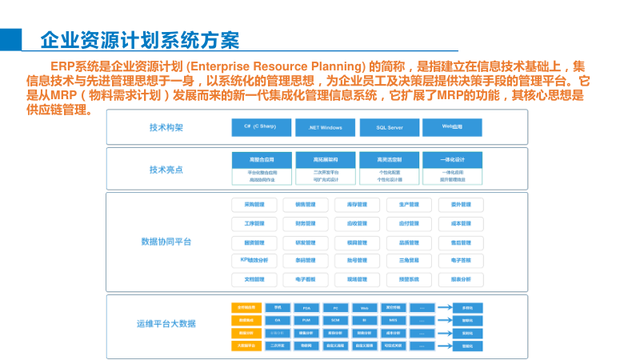
Task: Click the 应付管理 module box
Action: 409,224
